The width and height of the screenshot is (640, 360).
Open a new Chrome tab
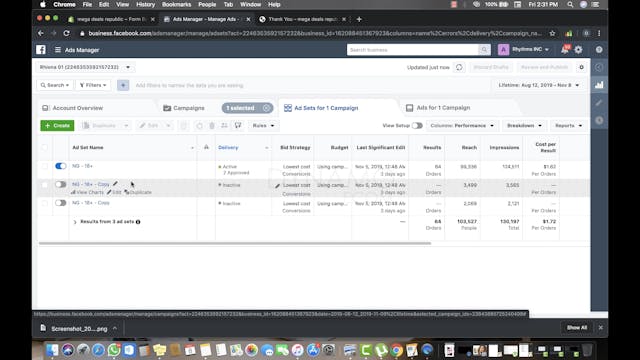tap(359, 19)
